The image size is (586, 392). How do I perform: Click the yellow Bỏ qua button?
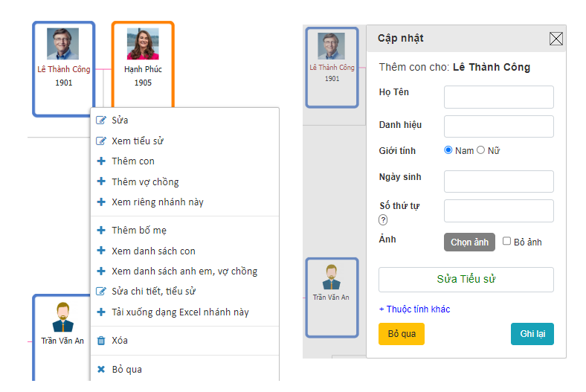(402, 334)
